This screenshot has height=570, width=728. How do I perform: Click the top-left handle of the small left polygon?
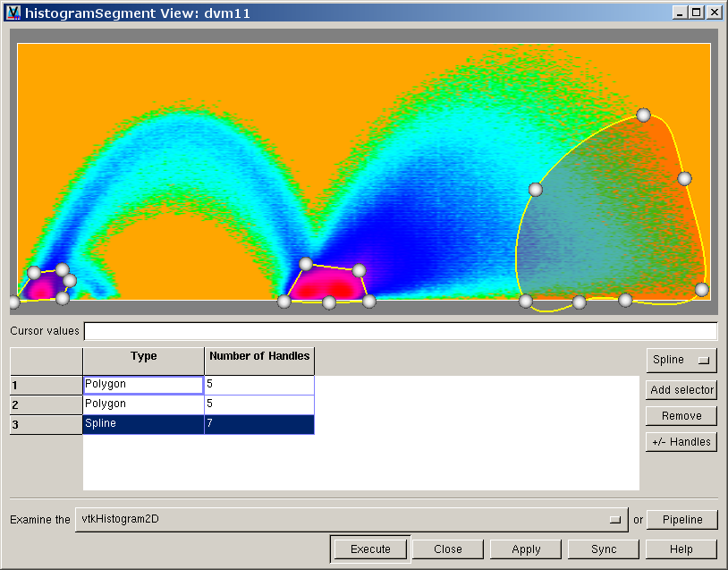[x=34, y=273]
